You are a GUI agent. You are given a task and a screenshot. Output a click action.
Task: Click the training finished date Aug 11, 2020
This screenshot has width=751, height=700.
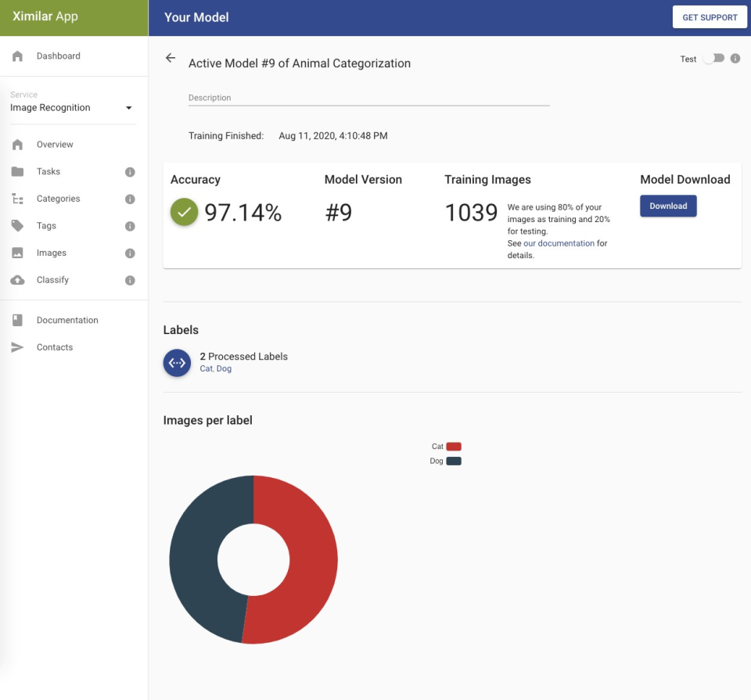click(333, 136)
